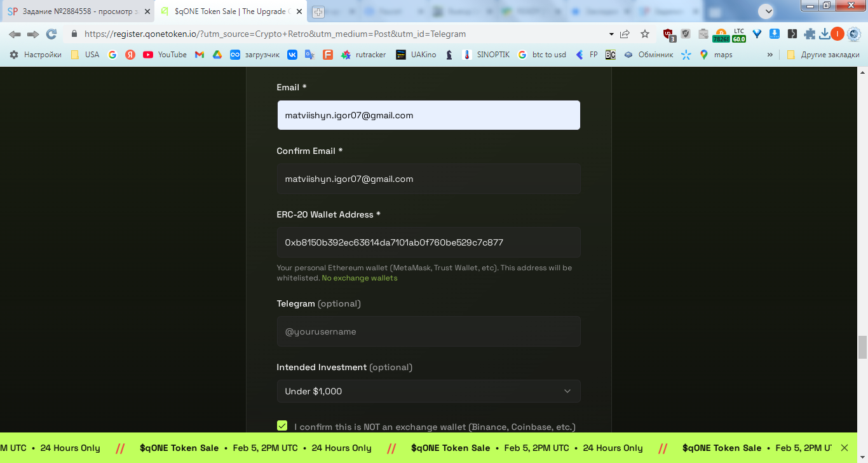Open the USA bookmarks folder
The height and width of the screenshot is (463, 868).
pyautogui.click(x=85, y=55)
